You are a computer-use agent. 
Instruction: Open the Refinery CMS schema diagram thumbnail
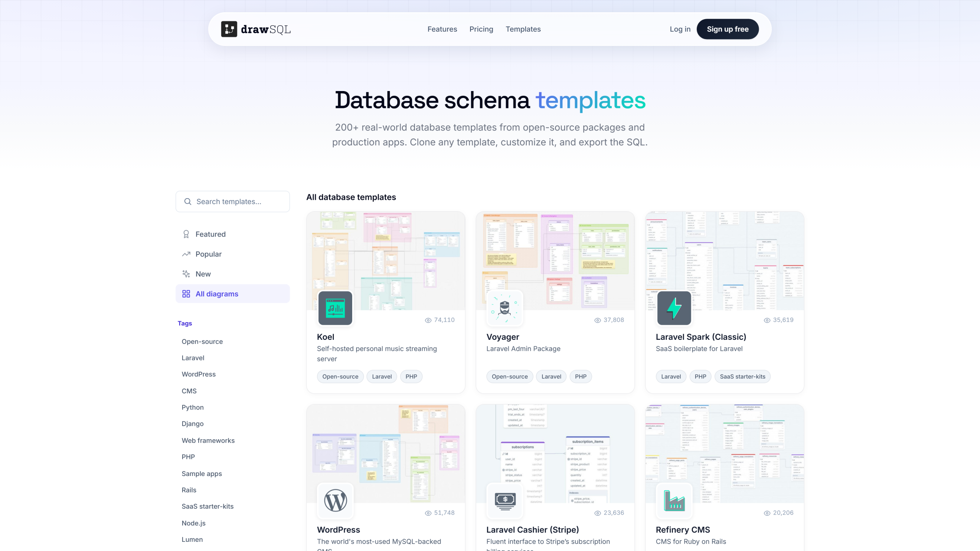724,453
